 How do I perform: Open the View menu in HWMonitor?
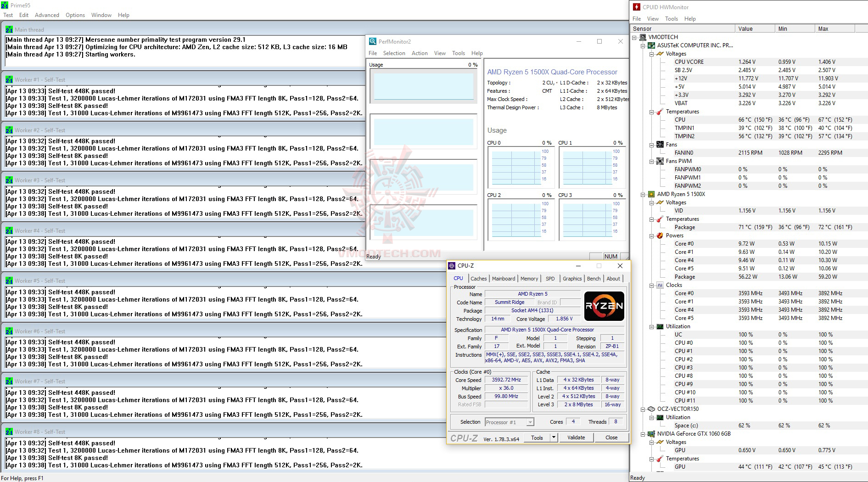(653, 19)
